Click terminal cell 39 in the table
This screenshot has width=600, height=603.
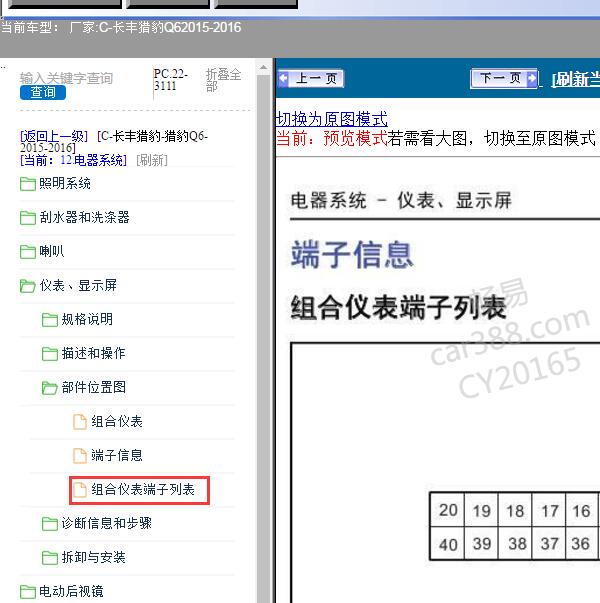[481, 543]
